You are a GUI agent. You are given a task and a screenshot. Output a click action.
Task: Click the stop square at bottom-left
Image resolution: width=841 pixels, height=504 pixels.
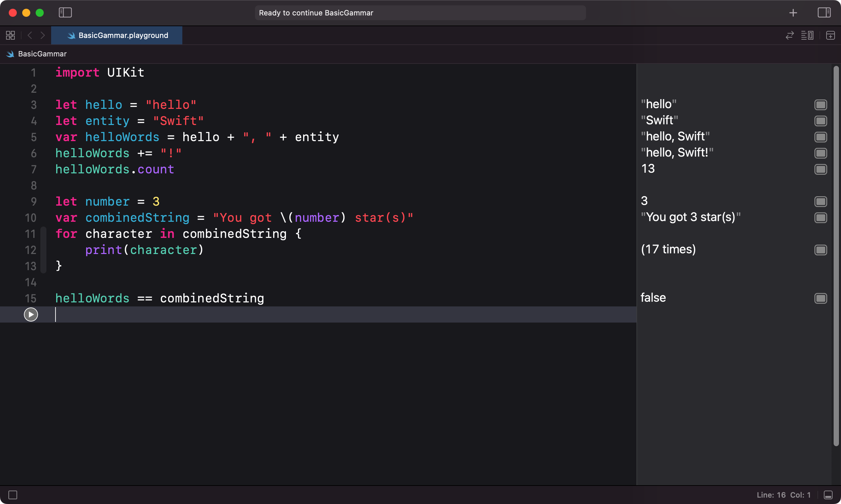coord(13,495)
